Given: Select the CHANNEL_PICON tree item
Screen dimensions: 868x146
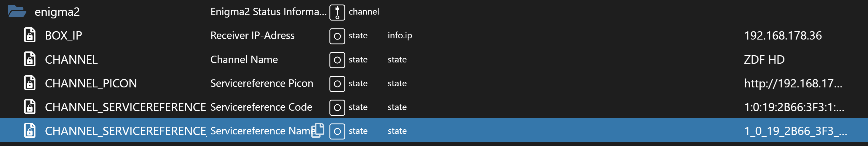Looking at the screenshot, I should [x=91, y=84].
